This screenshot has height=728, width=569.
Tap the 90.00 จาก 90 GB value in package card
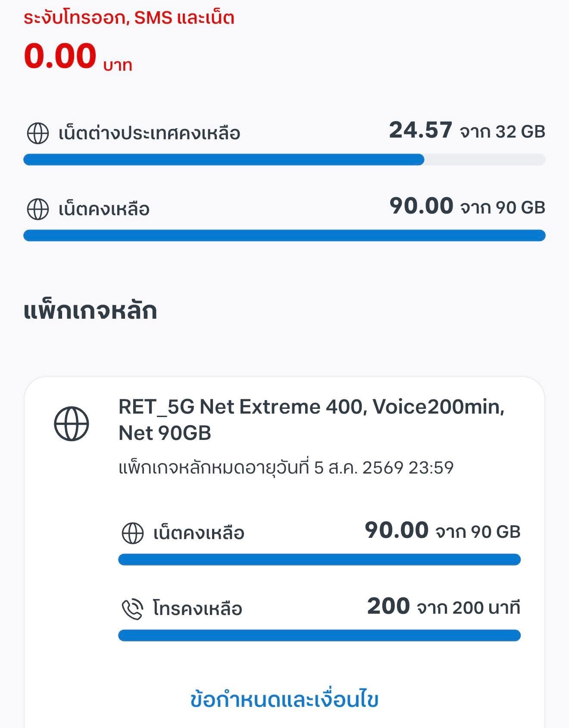(442, 531)
